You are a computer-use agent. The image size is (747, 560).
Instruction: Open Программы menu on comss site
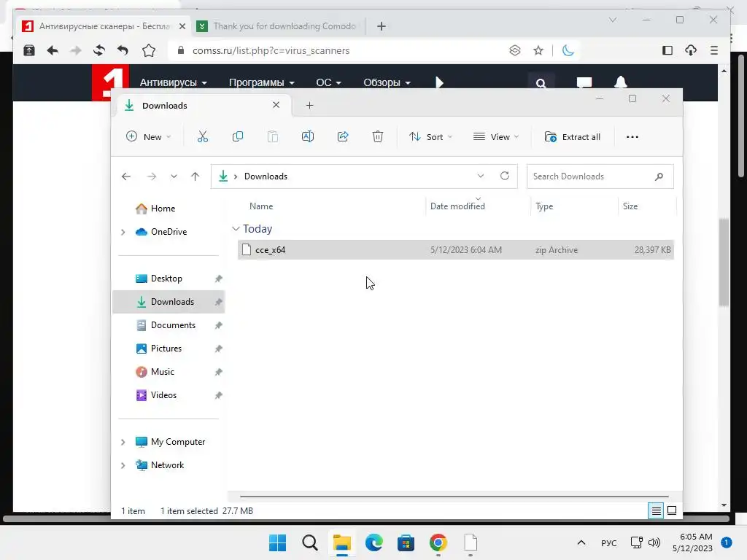click(x=262, y=82)
